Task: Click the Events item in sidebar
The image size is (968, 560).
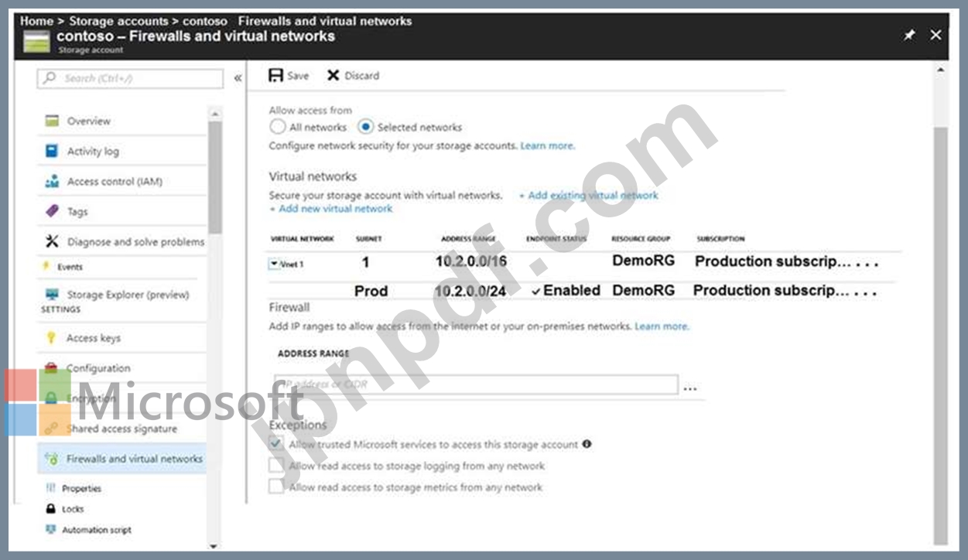Action: click(70, 267)
